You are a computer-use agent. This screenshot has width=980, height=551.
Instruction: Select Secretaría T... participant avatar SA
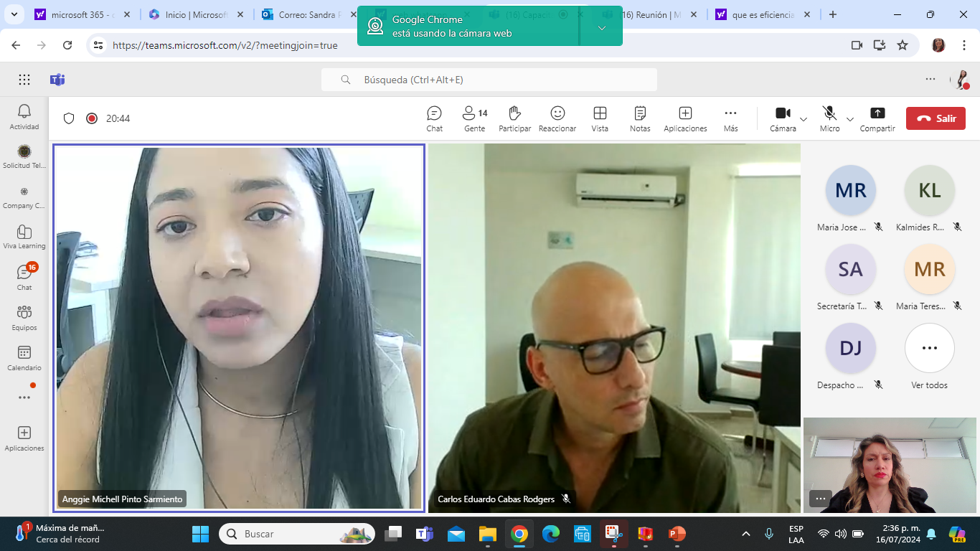pyautogui.click(x=851, y=269)
